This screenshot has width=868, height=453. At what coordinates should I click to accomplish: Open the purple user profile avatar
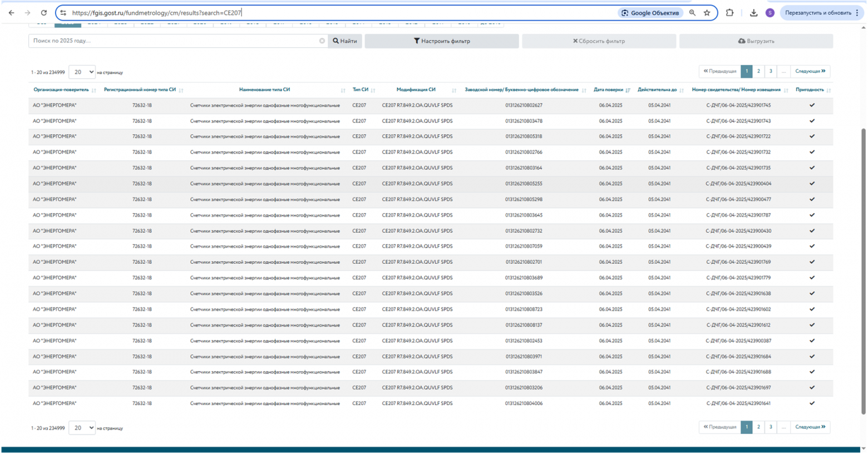click(770, 13)
